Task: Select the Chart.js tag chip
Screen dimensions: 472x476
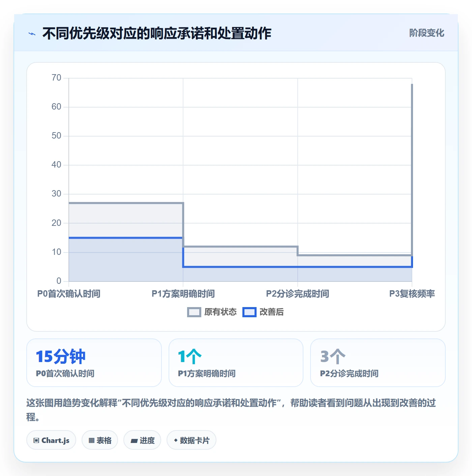Action: click(x=51, y=440)
